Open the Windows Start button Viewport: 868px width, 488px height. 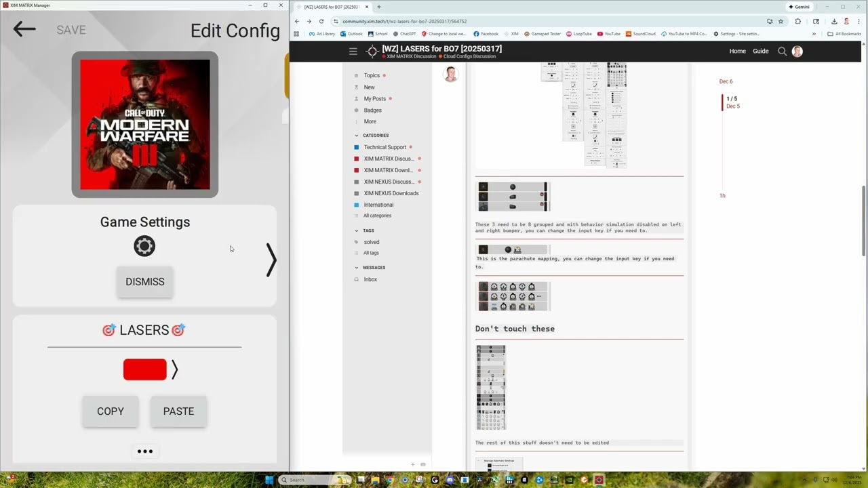pyautogui.click(x=269, y=480)
